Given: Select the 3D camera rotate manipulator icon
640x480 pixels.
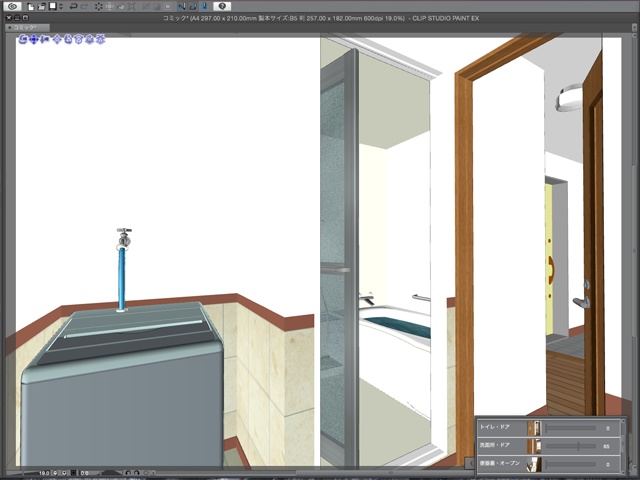Looking at the screenshot, I should tap(23, 39).
